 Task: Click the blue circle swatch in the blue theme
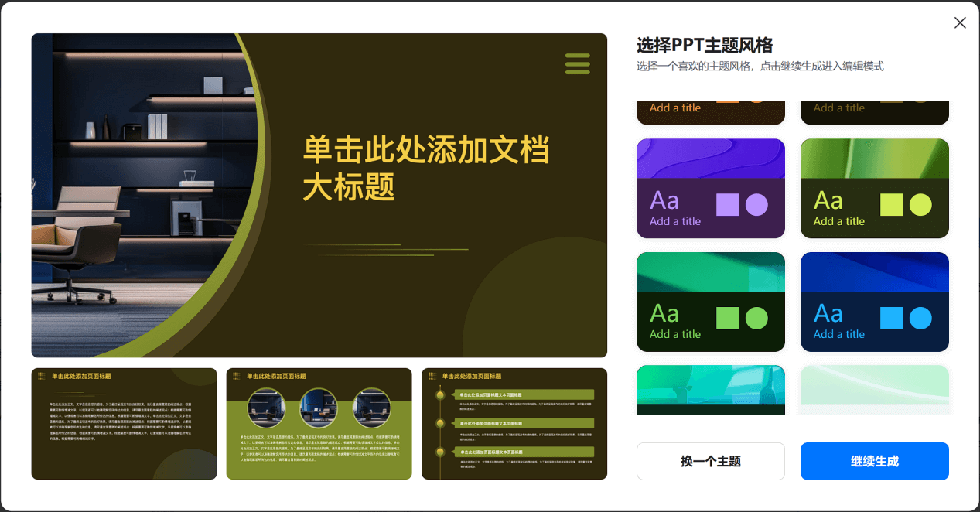coord(920,318)
